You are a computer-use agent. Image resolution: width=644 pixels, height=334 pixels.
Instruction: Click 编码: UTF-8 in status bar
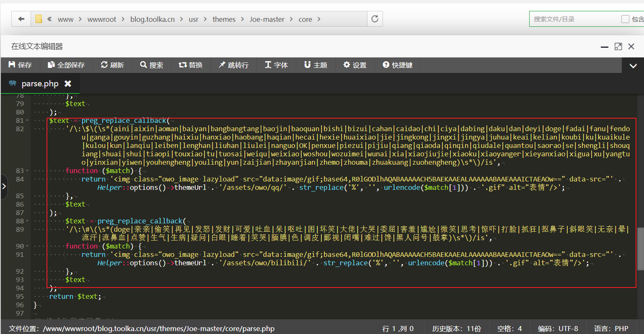558,329
